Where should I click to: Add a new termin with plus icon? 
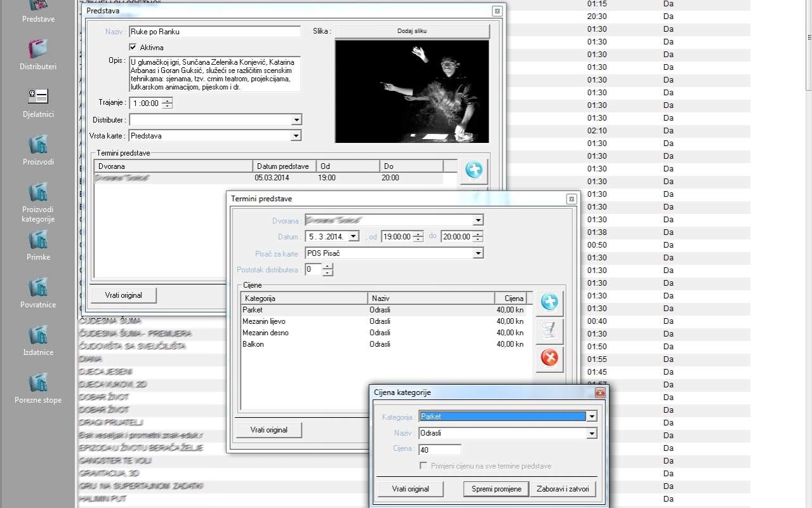[474, 170]
